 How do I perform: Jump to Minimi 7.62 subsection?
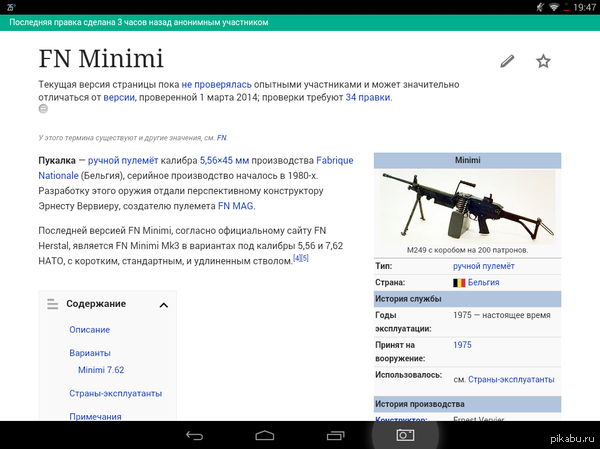[101, 370]
